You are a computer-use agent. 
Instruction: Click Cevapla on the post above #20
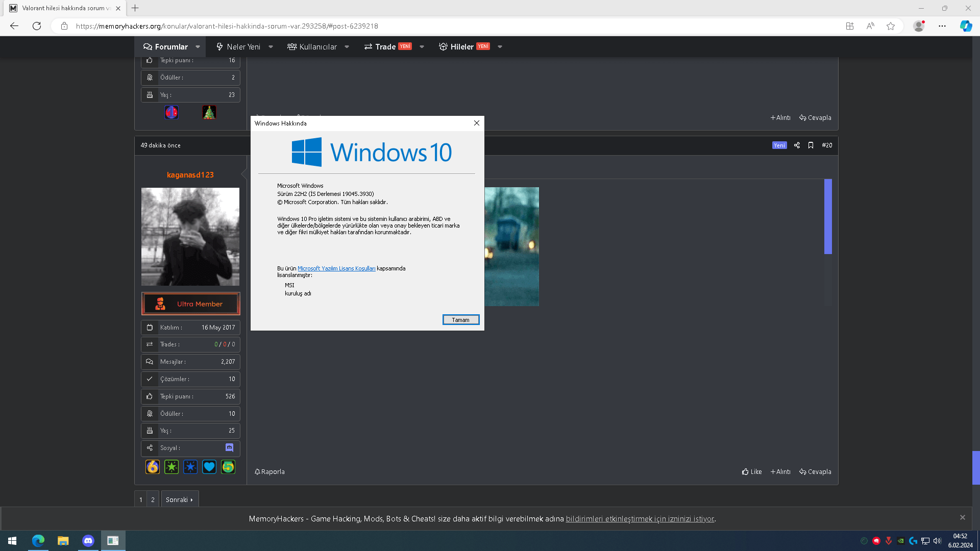tap(815, 117)
